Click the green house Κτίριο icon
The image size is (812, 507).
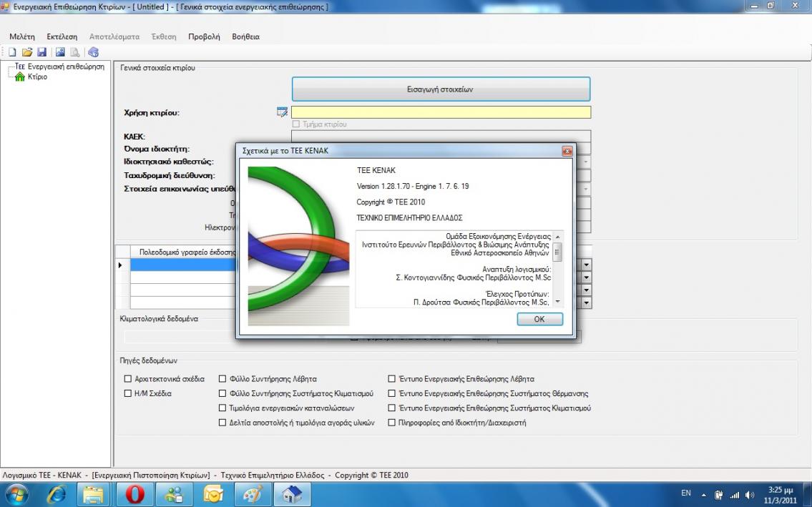pos(20,77)
